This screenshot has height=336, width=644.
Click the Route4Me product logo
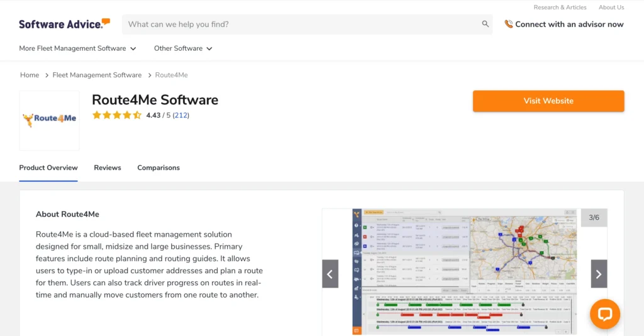pos(49,120)
